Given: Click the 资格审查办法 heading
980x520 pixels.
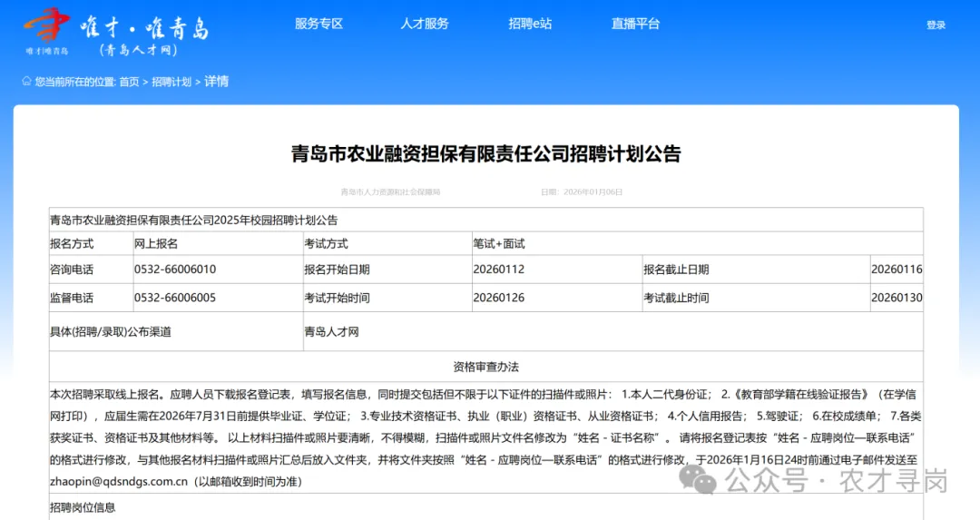Looking at the screenshot, I should 485,367.
